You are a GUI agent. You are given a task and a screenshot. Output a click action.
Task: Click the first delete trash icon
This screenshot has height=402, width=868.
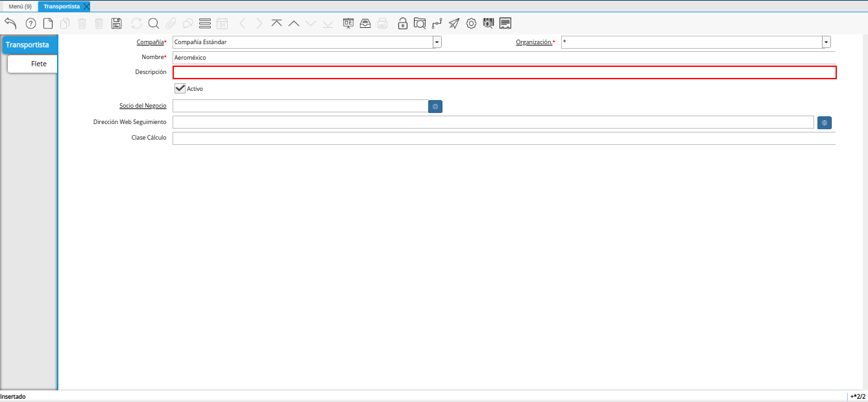(x=82, y=23)
